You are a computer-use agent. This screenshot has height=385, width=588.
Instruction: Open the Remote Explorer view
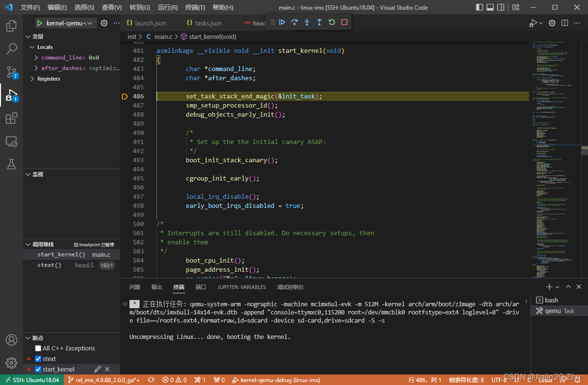[12, 141]
